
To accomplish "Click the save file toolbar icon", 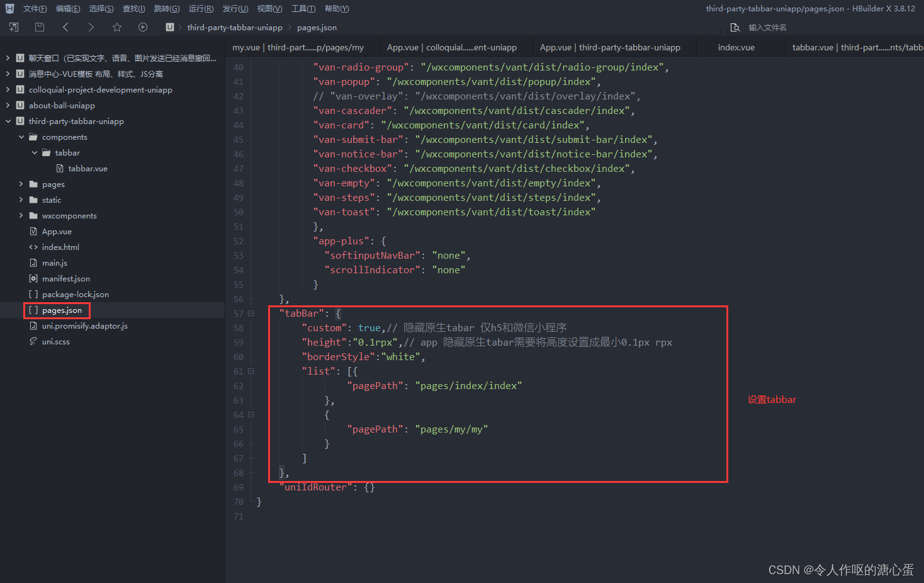I will click(x=40, y=27).
